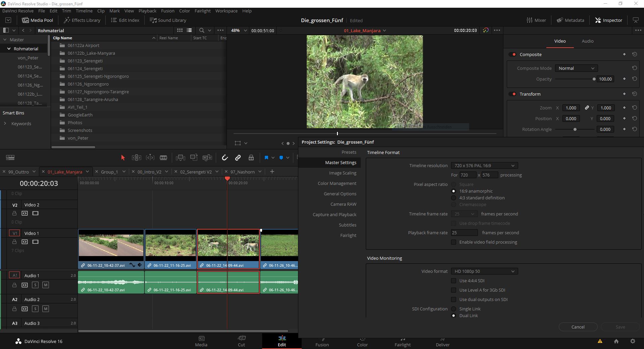
Task: Add keyframe for Zoom parameter
Action: pyautogui.click(x=624, y=108)
